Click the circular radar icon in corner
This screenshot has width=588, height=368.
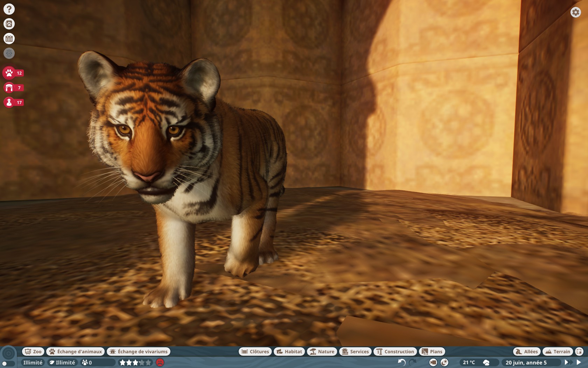(9, 353)
